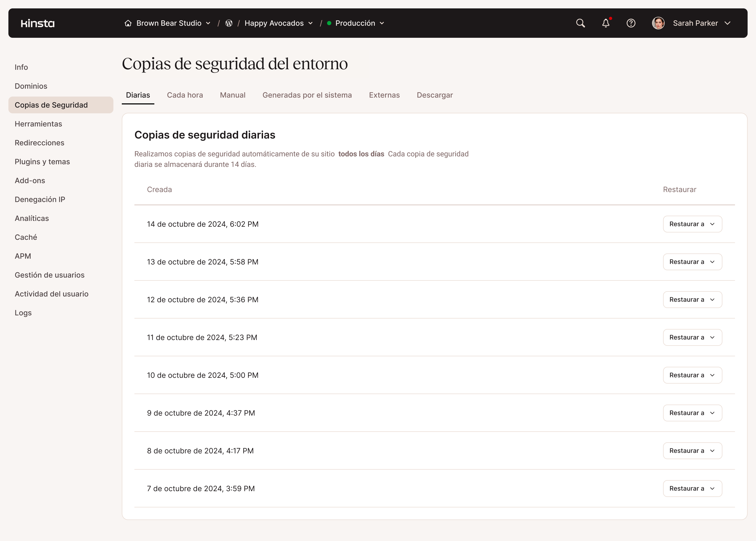
Task: Click the Kinsta logo
Action: click(37, 23)
